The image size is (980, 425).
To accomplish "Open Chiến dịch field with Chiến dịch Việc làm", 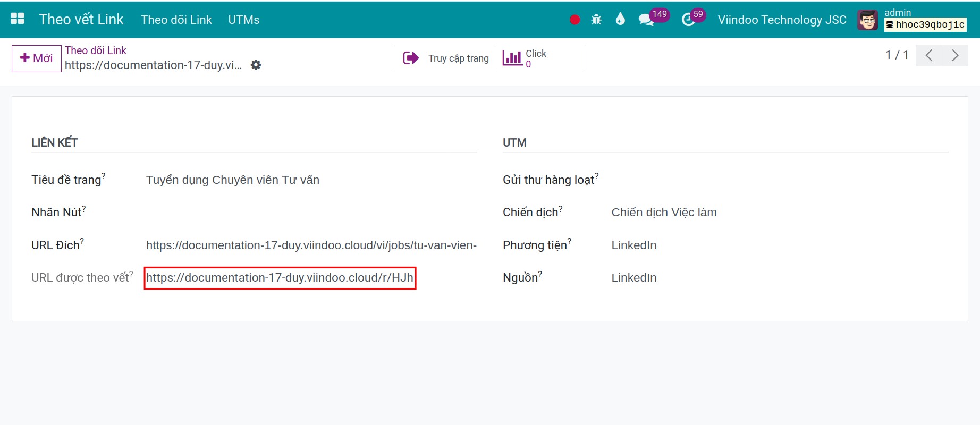I will point(780,212).
